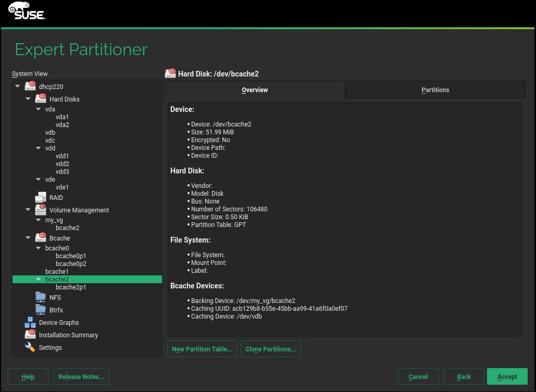The image size is (536, 392).
Task: Click the RAID icon in System View
Action: [x=41, y=198]
